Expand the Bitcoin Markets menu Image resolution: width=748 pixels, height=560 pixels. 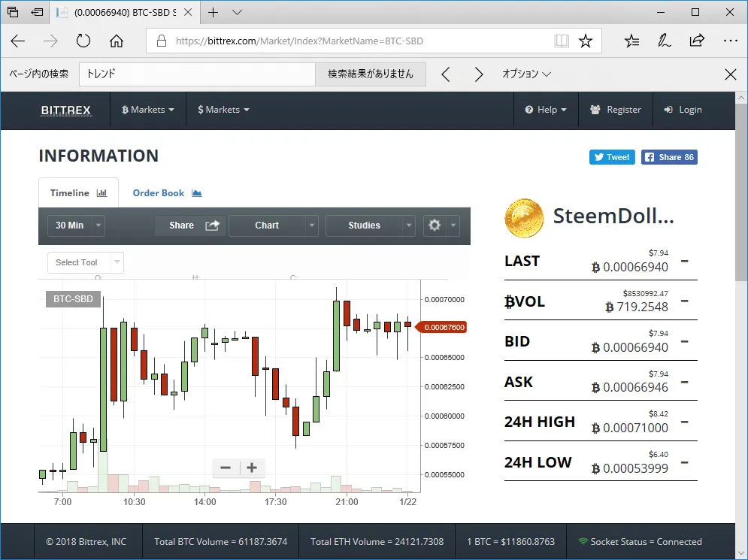pyautogui.click(x=147, y=110)
